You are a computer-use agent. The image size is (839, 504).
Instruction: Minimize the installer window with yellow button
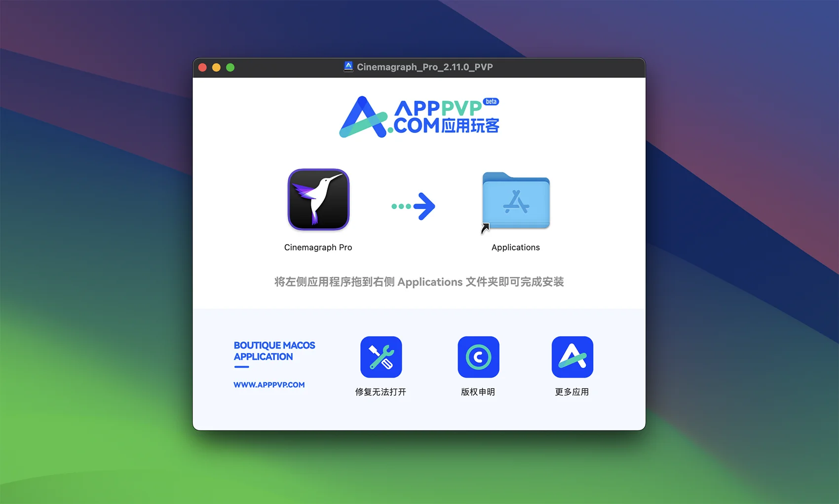coord(216,67)
